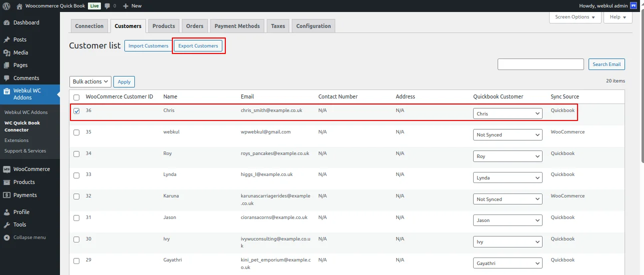The width and height of the screenshot is (644, 275).
Task: Click the Search Email button
Action: [x=607, y=64]
